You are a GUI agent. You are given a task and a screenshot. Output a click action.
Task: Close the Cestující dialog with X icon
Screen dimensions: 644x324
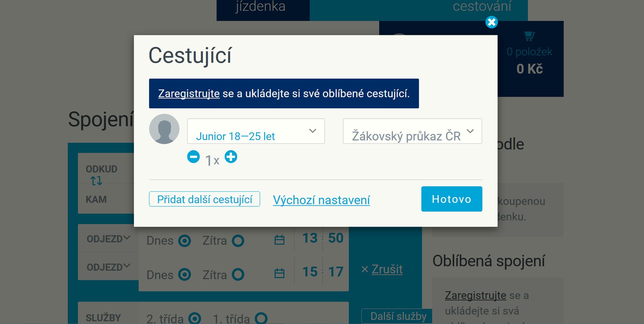click(492, 22)
